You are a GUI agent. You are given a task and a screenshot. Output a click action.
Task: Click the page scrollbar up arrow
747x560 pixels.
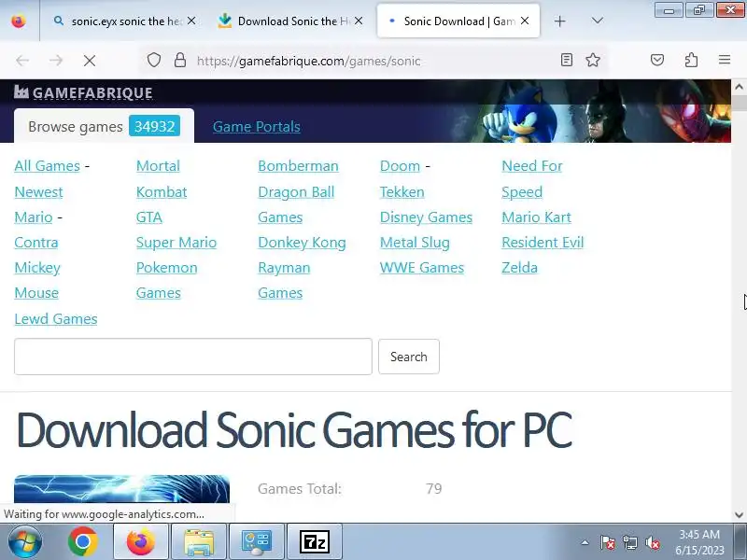739,87
